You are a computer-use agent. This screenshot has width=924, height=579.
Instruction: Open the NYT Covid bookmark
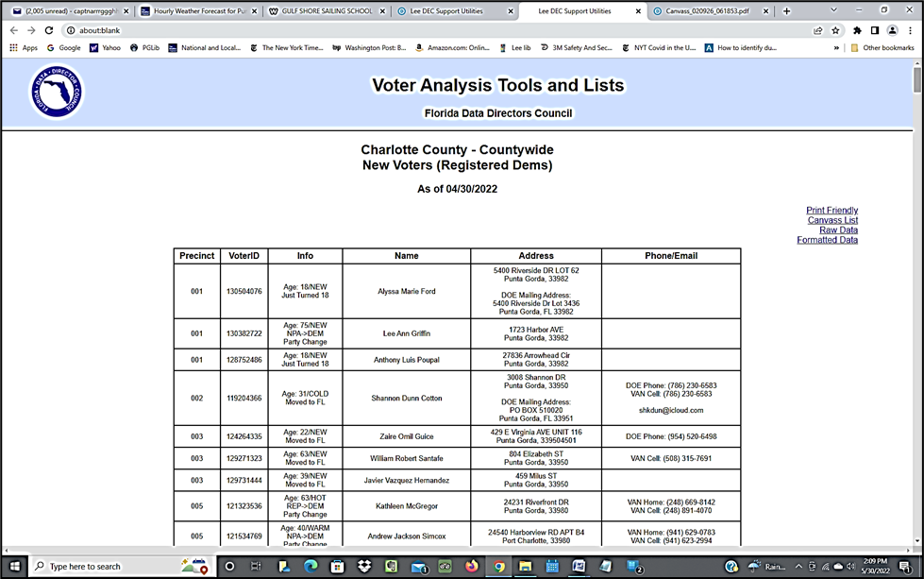(659, 48)
